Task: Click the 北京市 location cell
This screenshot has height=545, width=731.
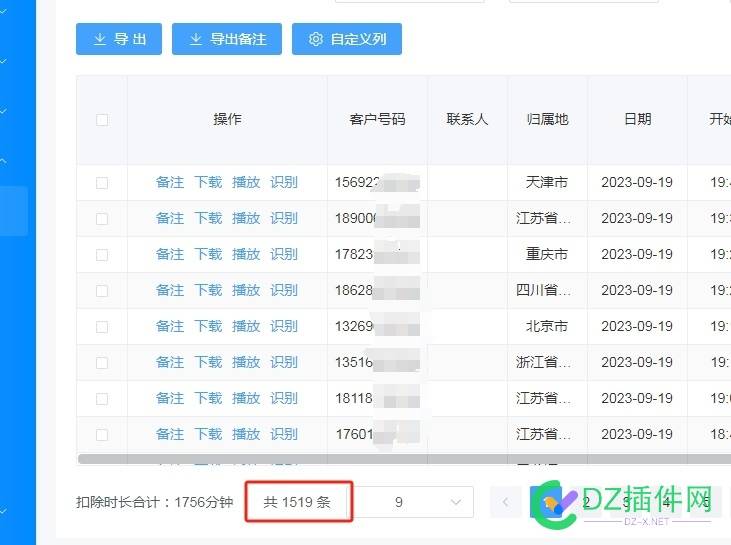Action: 546,326
